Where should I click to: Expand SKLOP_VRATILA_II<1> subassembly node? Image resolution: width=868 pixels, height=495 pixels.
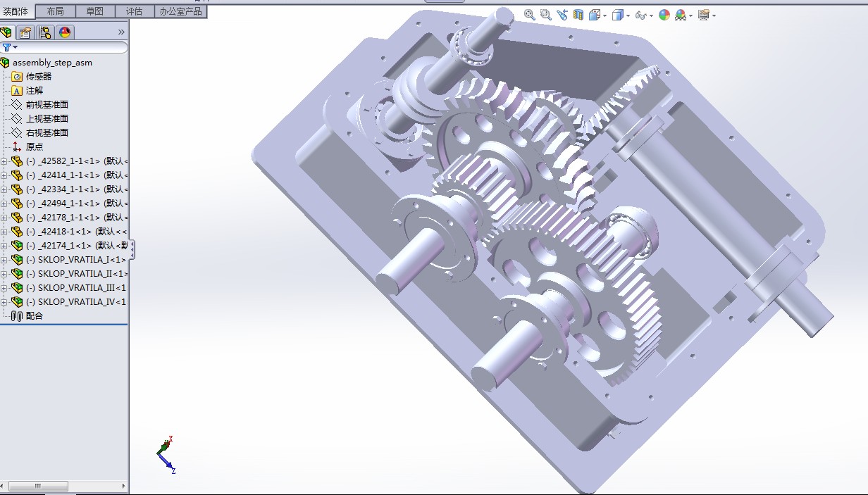pos(4,274)
